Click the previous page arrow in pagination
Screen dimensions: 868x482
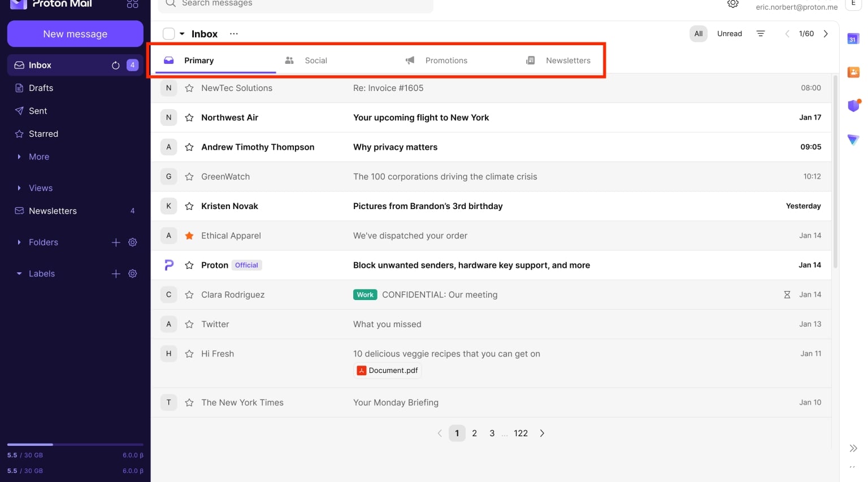click(x=440, y=433)
